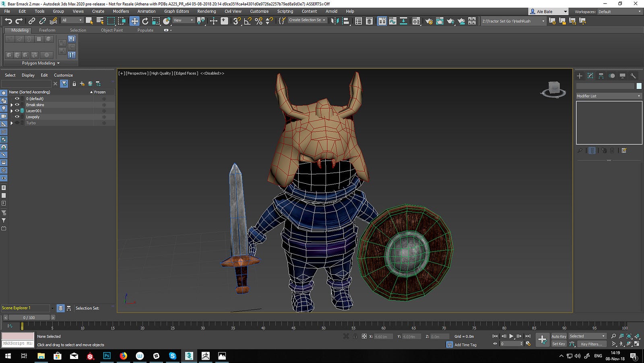644x363 pixels.
Task: Switch to the Object Paint ribbon tab
Action: [112, 30]
